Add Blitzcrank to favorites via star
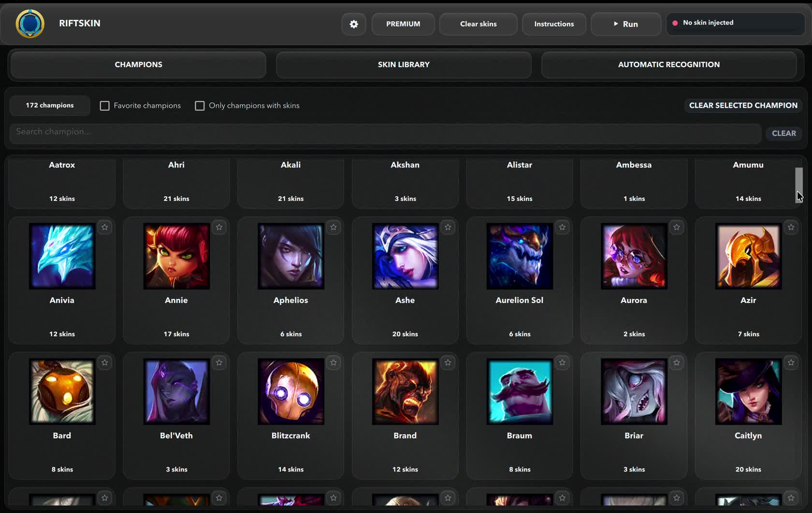This screenshot has height=513, width=812. coord(333,363)
